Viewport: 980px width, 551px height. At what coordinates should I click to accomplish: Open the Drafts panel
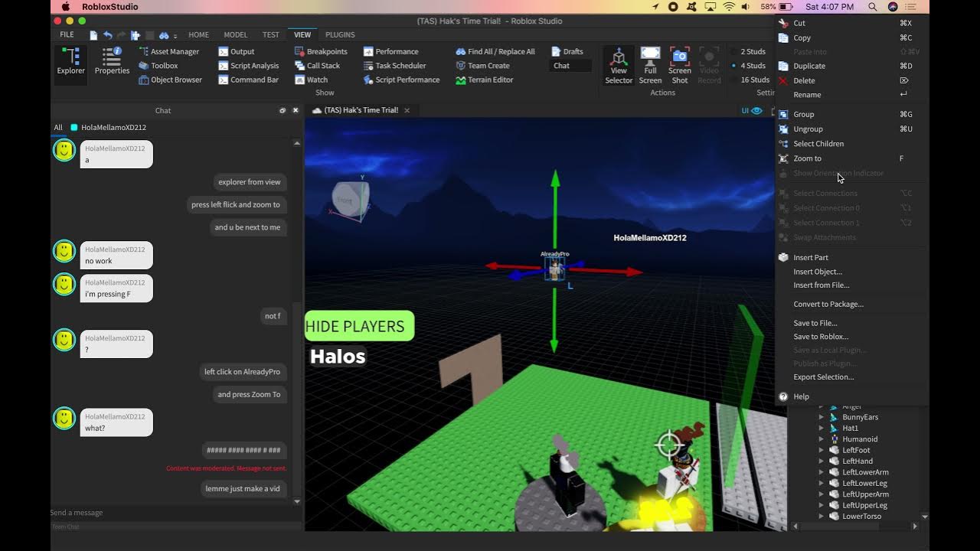click(567, 51)
